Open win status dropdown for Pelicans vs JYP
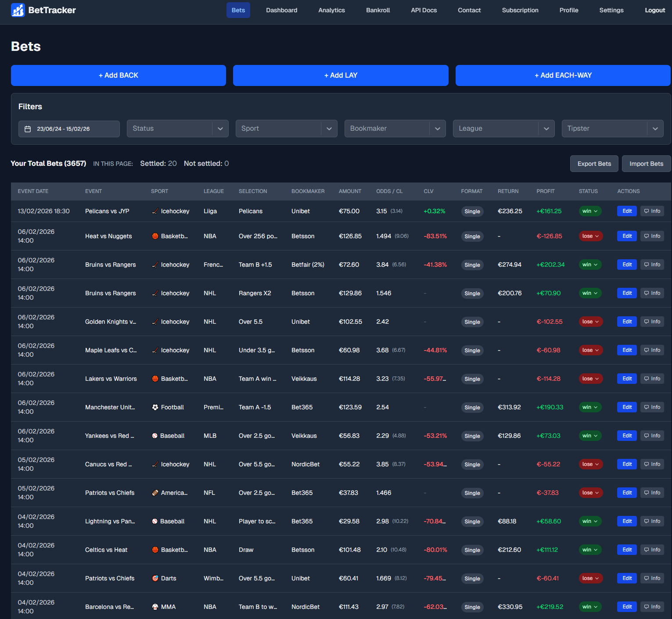 click(x=590, y=211)
